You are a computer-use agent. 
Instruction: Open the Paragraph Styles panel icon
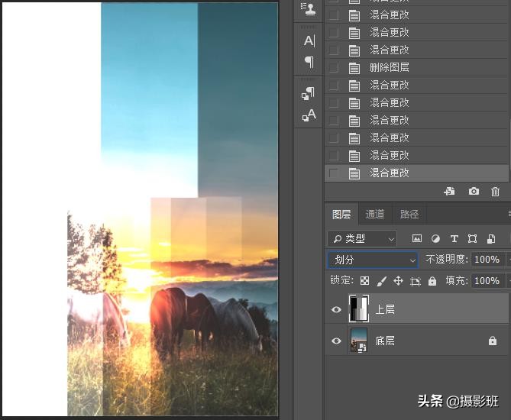(309, 93)
